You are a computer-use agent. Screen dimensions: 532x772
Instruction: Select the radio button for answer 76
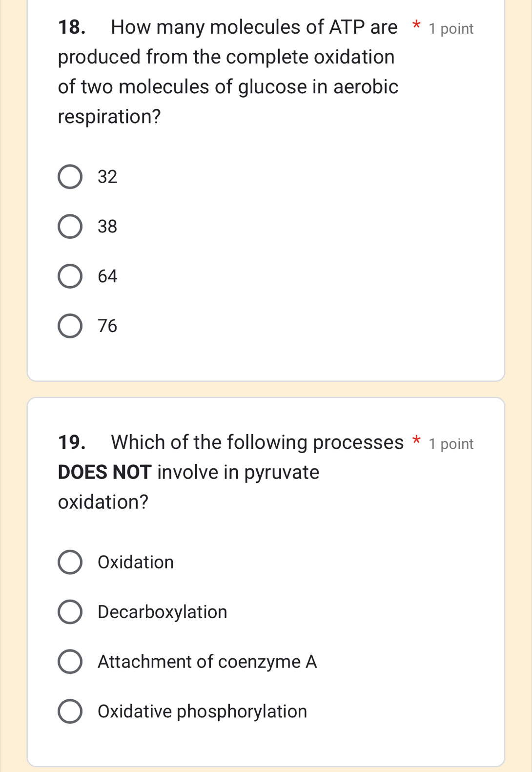point(69,326)
